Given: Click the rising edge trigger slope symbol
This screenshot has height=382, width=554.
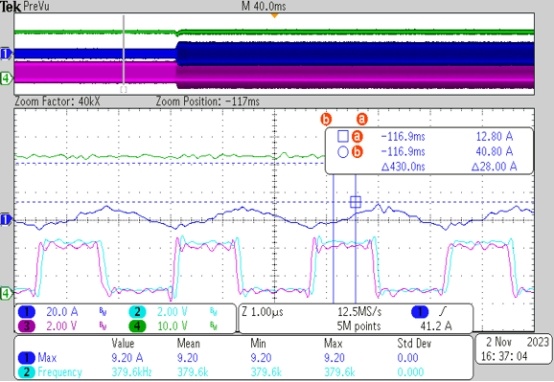Looking at the screenshot, I should [x=443, y=312].
